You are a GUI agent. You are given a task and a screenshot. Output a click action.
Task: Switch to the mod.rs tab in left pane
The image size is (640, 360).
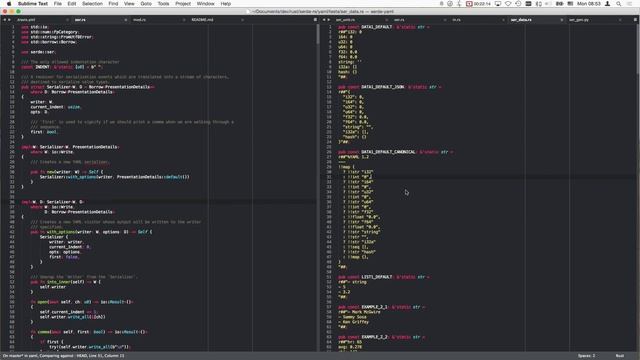[139, 20]
